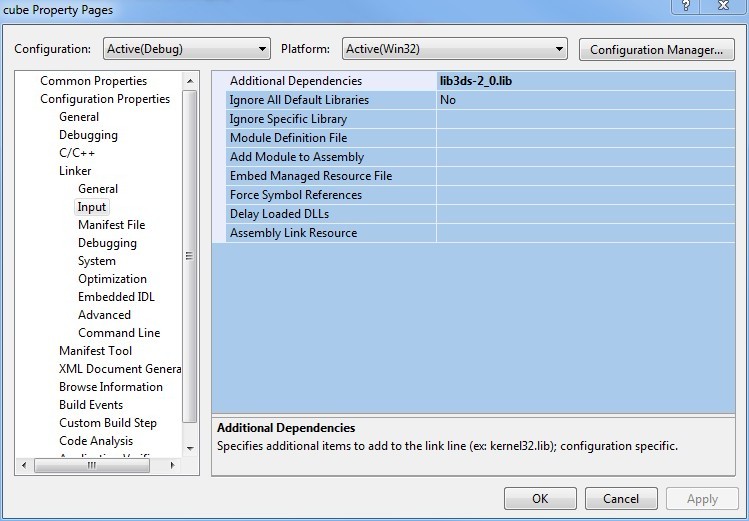Select the Linker tree node
The width and height of the screenshot is (749, 521).
click(x=75, y=171)
